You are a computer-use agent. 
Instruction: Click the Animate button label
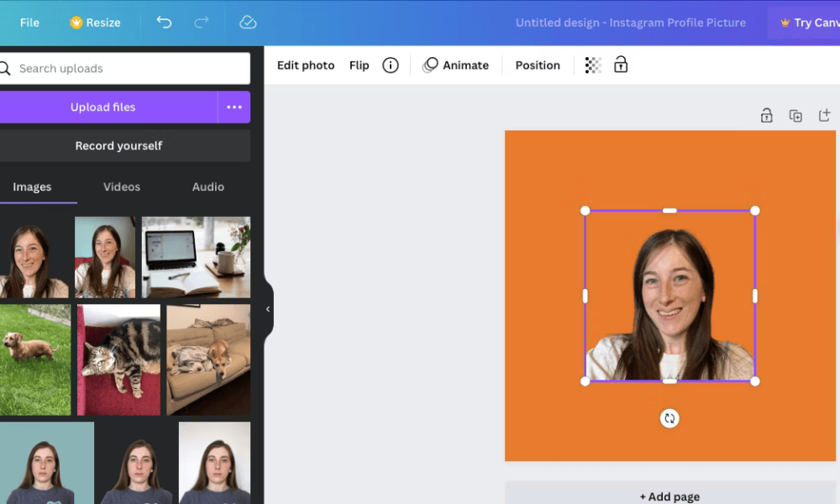465,66
